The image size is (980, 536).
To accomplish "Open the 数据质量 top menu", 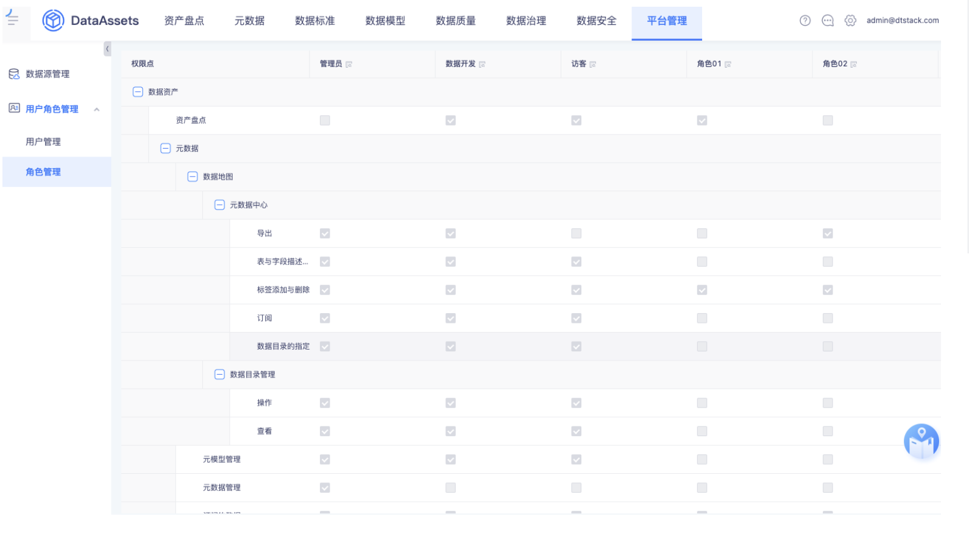I will point(456,21).
